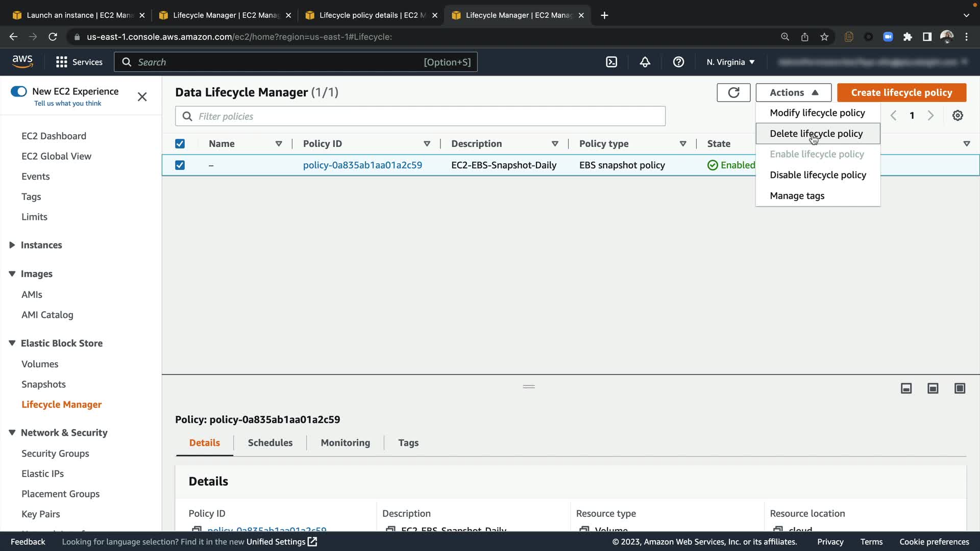Open the AWS CloudShell icon
This screenshot has width=980, height=551.
click(611, 62)
